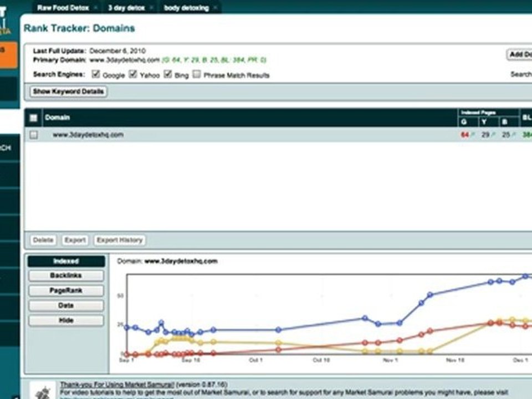Click the Export button

[x=75, y=240]
